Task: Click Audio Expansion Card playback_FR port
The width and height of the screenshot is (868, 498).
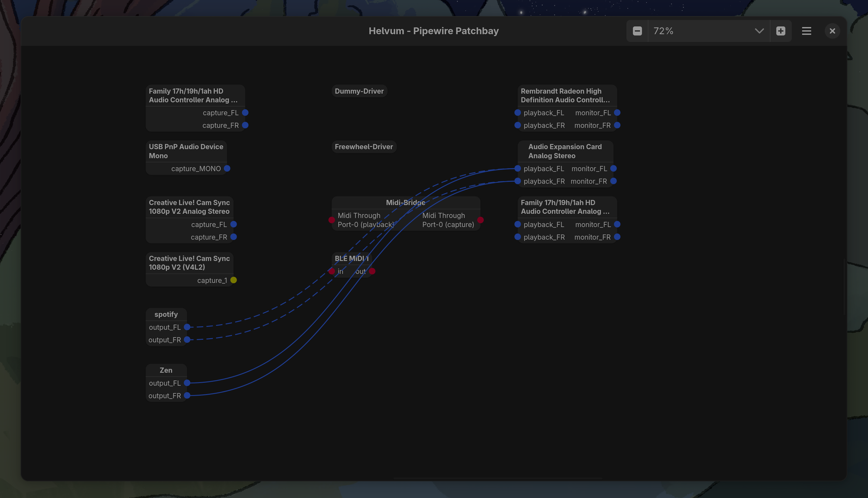Action: (517, 181)
